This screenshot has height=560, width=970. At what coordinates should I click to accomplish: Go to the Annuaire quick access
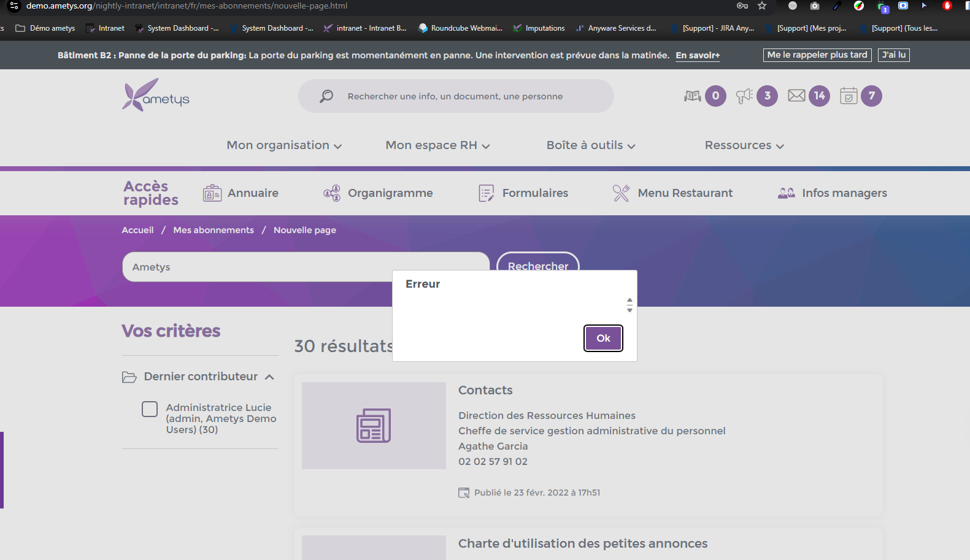pos(241,193)
